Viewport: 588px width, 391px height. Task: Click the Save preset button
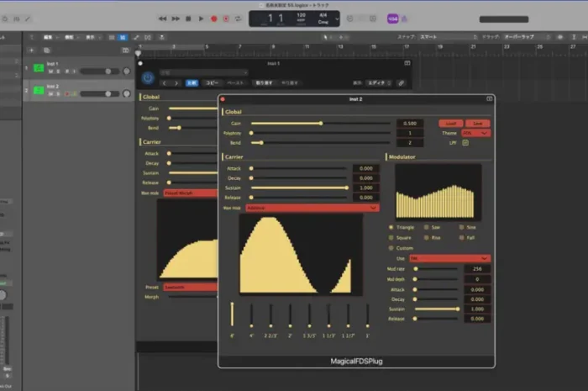point(477,123)
